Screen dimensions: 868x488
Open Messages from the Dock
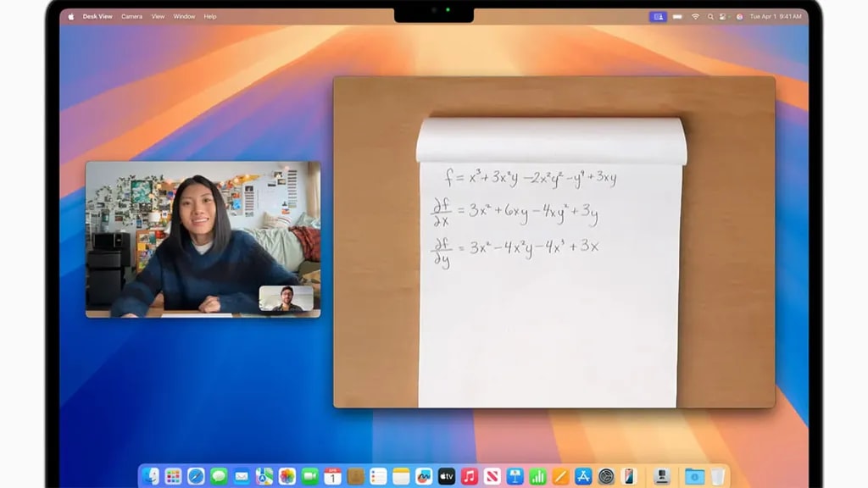point(218,478)
